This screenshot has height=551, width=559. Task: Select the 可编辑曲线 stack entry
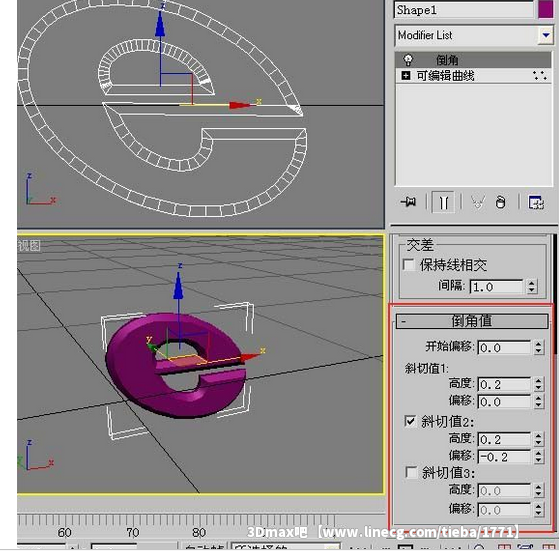click(x=473, y=76)
